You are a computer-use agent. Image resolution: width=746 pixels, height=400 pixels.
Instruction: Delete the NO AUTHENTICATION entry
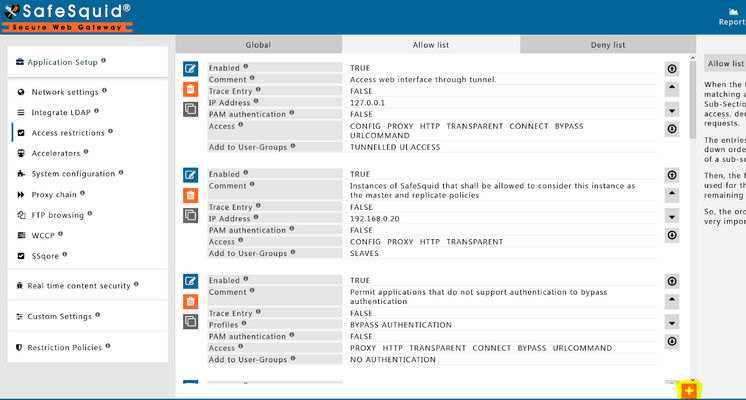tap(190, 301)
